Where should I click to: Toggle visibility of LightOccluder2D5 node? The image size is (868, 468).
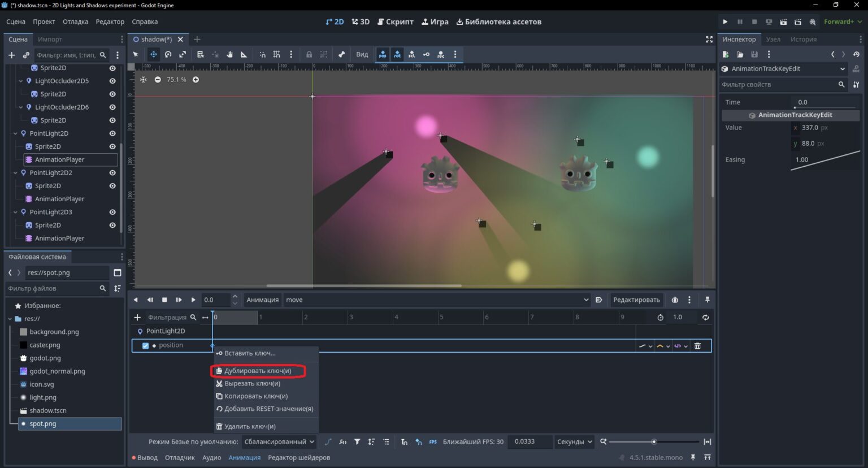(x=112, y=81)
